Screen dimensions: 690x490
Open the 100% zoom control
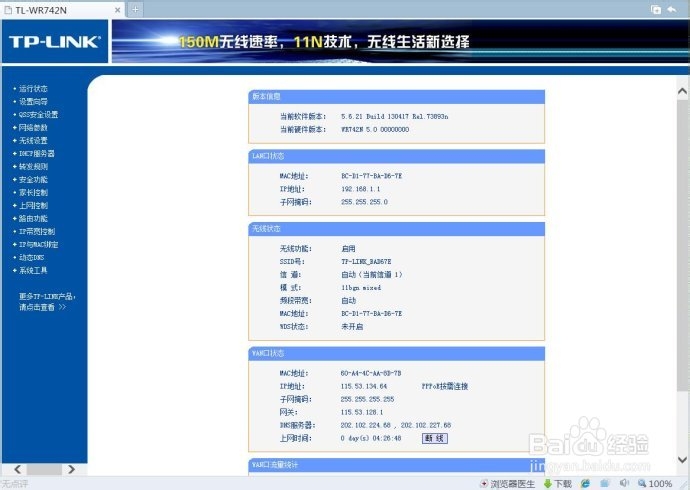point(655,484)
